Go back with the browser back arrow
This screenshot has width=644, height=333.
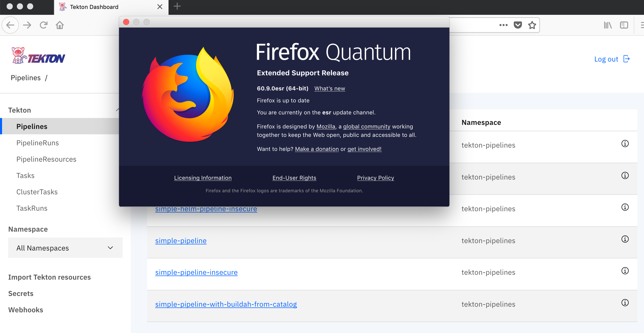click(x=10, y=25)
